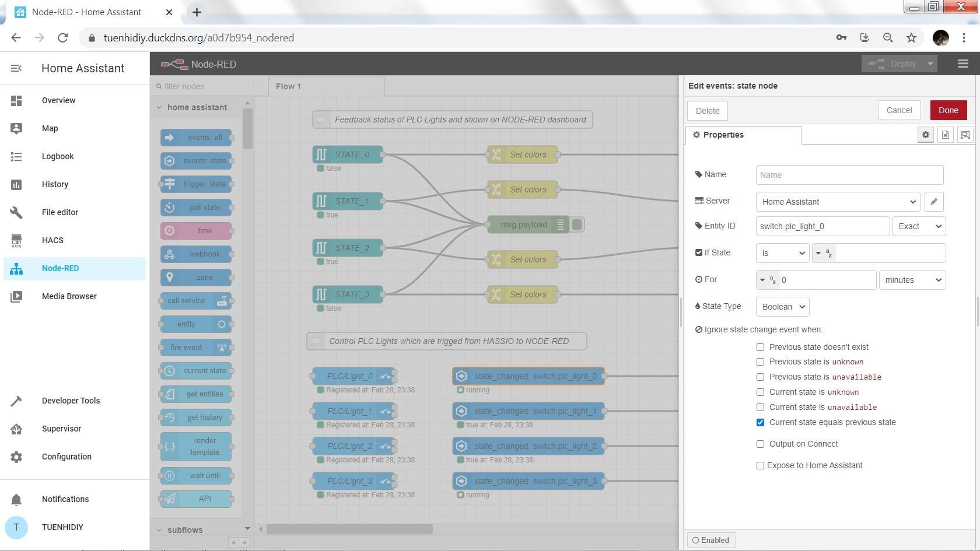Collapse the Home Assistant sidebar menu
Screen dimensions: 980x551
[16, 68]
